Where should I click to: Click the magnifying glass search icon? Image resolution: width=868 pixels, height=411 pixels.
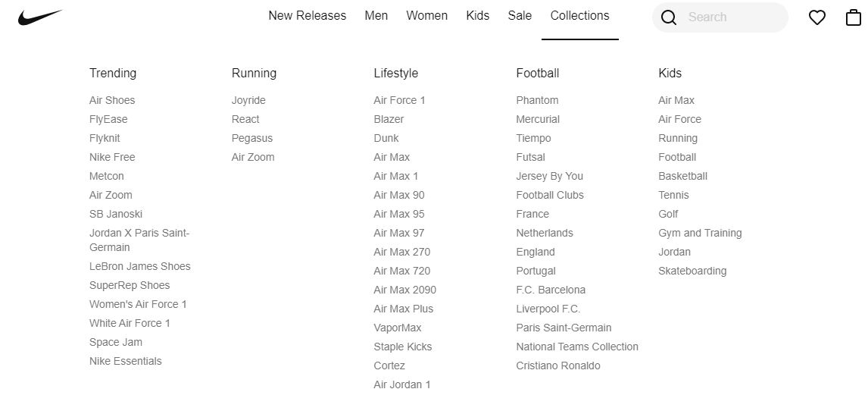pos(669,17)
